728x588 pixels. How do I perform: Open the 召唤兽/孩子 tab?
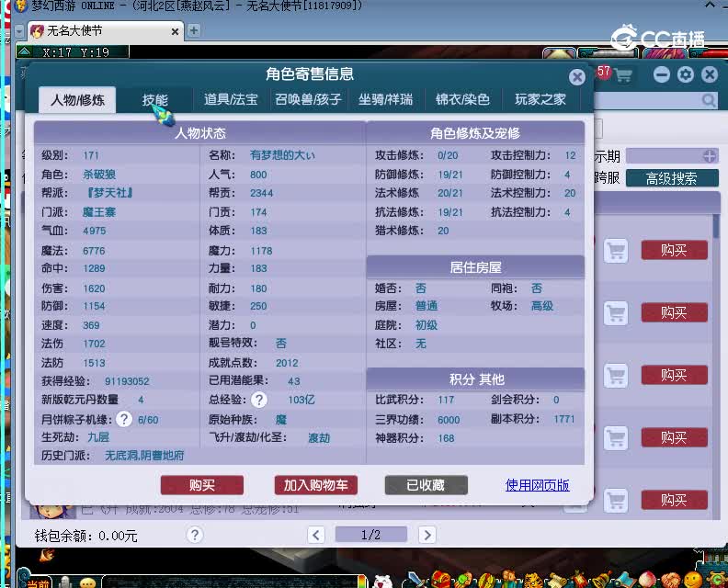(x=308, y=99)
